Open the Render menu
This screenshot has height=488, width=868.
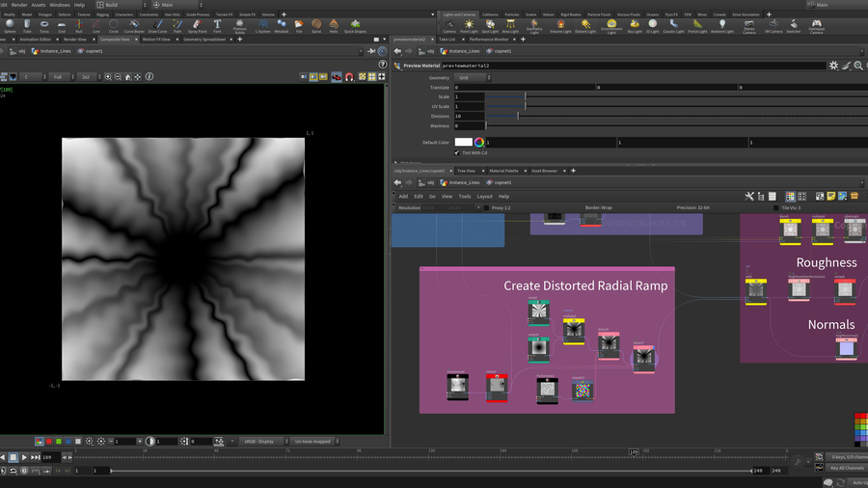point(19,5)
